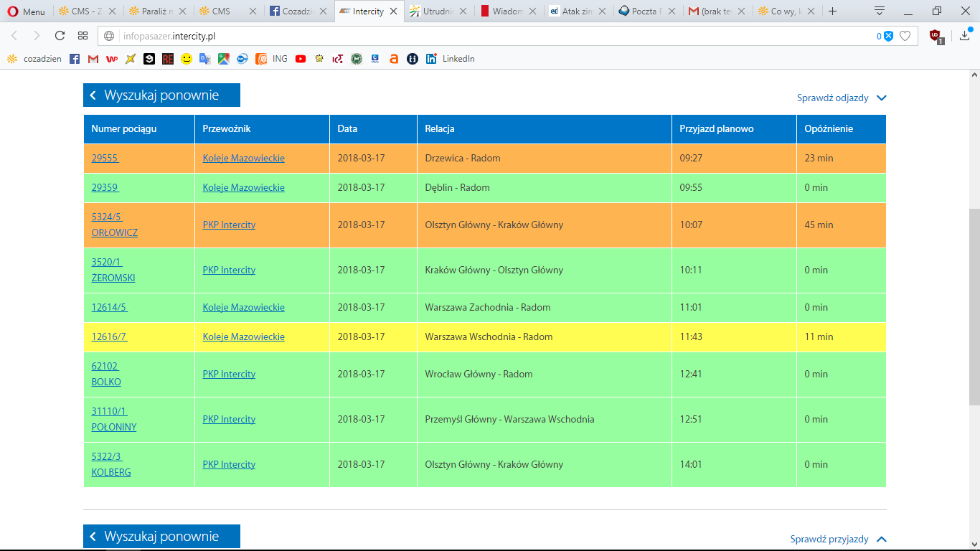980x551 pixels.
Task: Reload the page with the refresh icon
Action: point(60,36)
